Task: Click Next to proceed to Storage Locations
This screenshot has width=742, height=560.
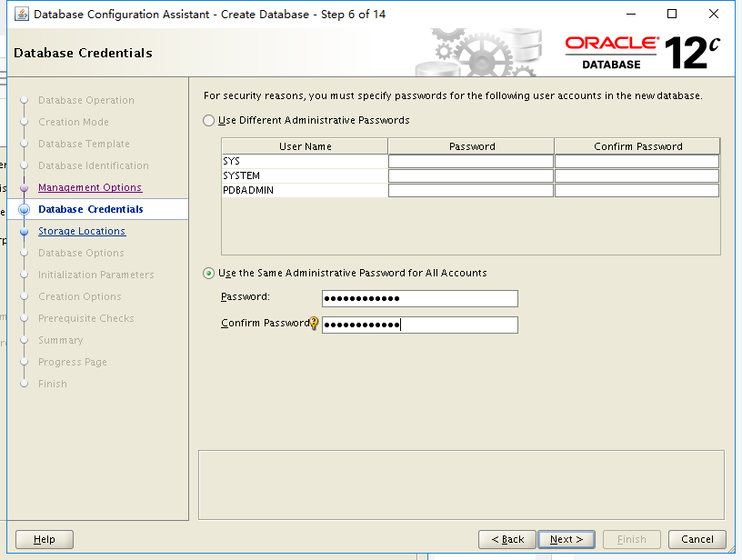Action: 566,538
